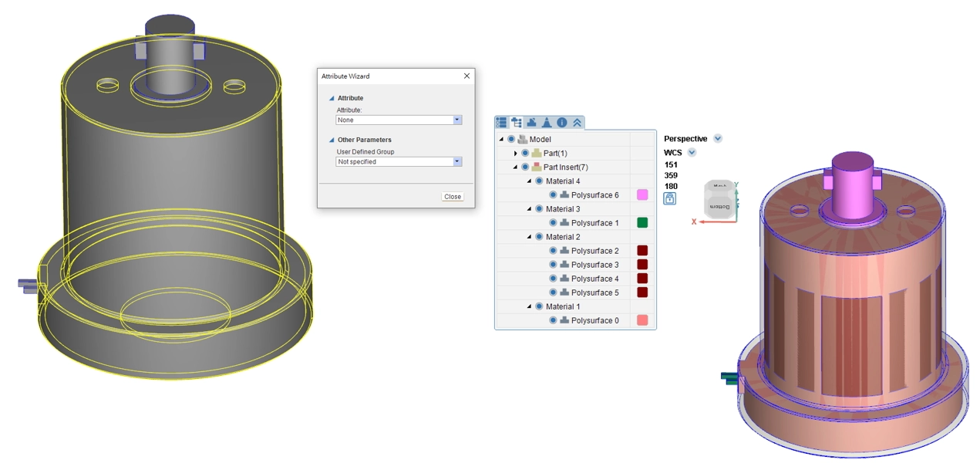This screenshot has width=980, height=470.
Task: Expand the Part(1) tree node
Action: pyautogui.click(x=515, y=154)
